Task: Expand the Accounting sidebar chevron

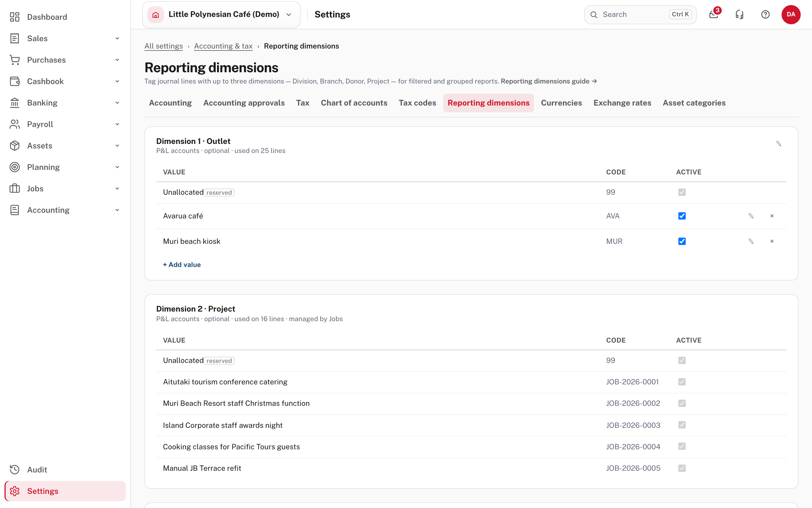Action: tap(117, 210)
